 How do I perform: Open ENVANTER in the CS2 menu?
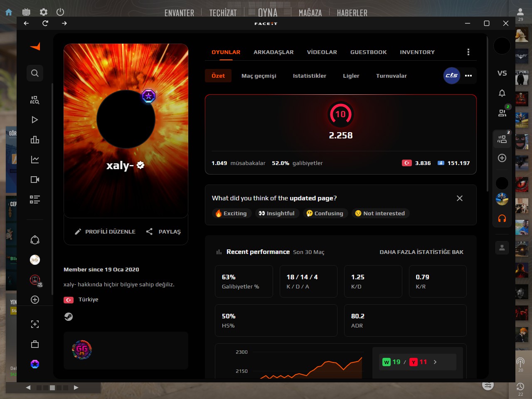click(x=179, y=13)
